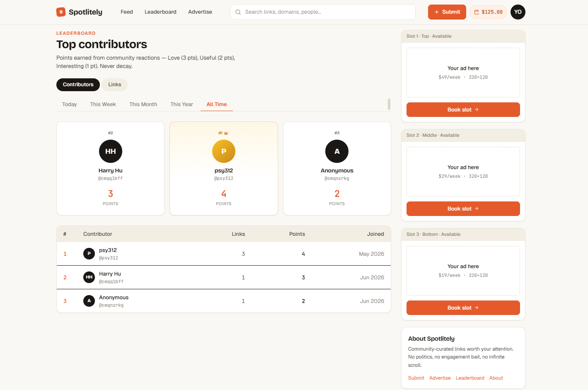Click the filter tabs scrollbar handle
588x390 pixels.
coord(389,104)
